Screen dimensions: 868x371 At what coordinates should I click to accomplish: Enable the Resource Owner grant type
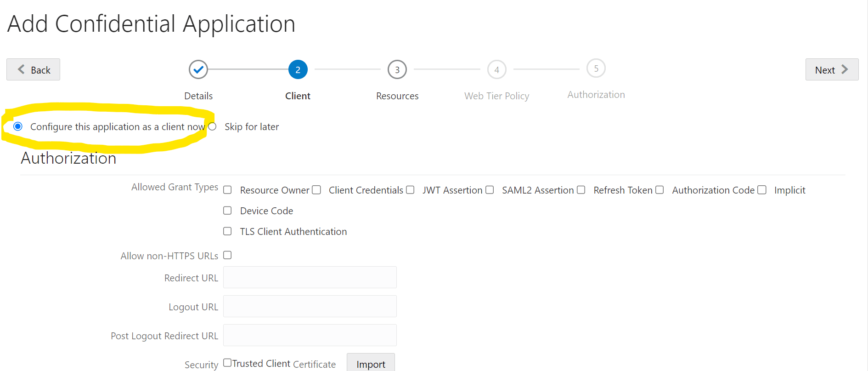(x=227, y=190)
